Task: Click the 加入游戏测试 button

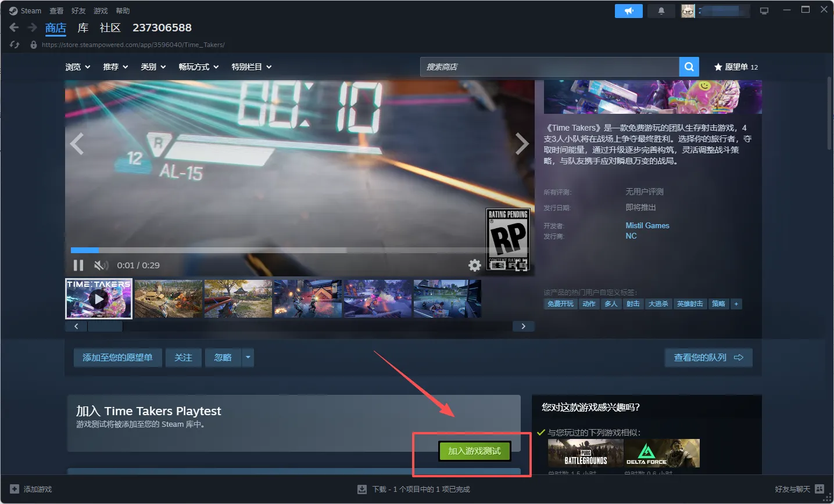Action: click(x=474, y=451)
